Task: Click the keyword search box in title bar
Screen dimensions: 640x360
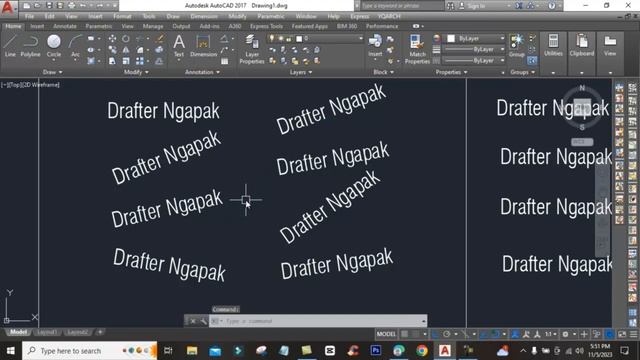Action: coord(401,6)
